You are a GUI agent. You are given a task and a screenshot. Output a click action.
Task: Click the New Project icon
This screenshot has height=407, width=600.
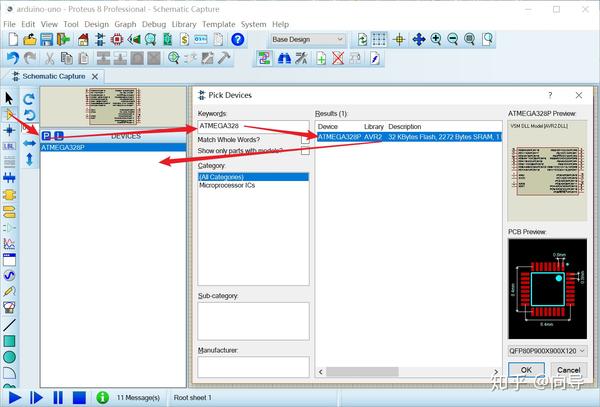13,39
